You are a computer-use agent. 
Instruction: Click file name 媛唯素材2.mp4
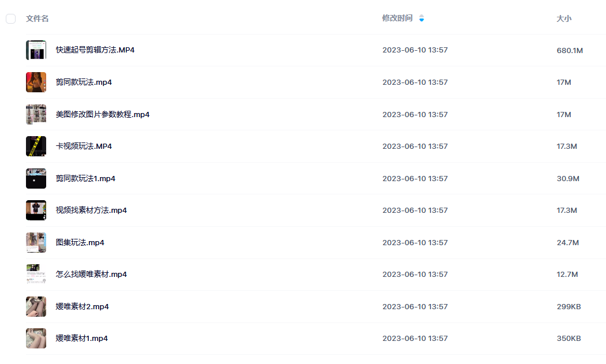(x=82, y=306)
